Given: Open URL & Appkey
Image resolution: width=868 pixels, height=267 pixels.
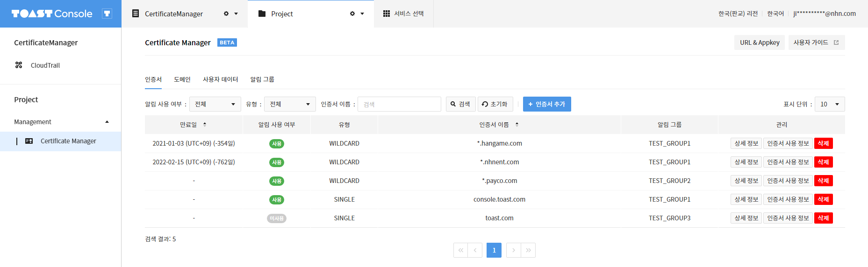Looking at the screenshot, I should [760, 42].
